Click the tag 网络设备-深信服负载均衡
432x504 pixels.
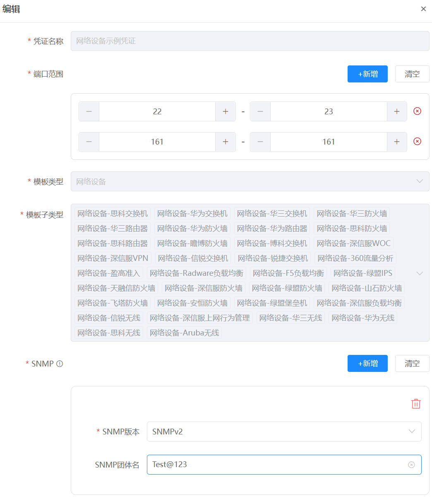coord(359,303)
